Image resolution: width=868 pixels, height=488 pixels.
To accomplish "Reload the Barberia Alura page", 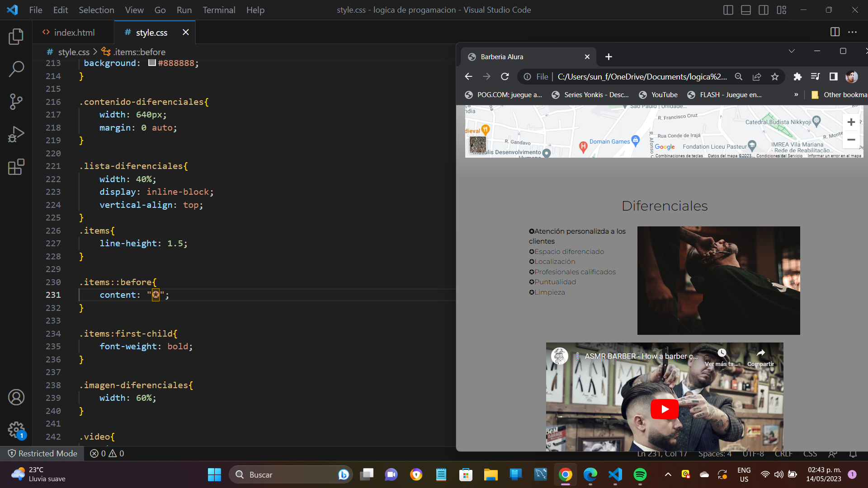I will click(x=505, y=77).
